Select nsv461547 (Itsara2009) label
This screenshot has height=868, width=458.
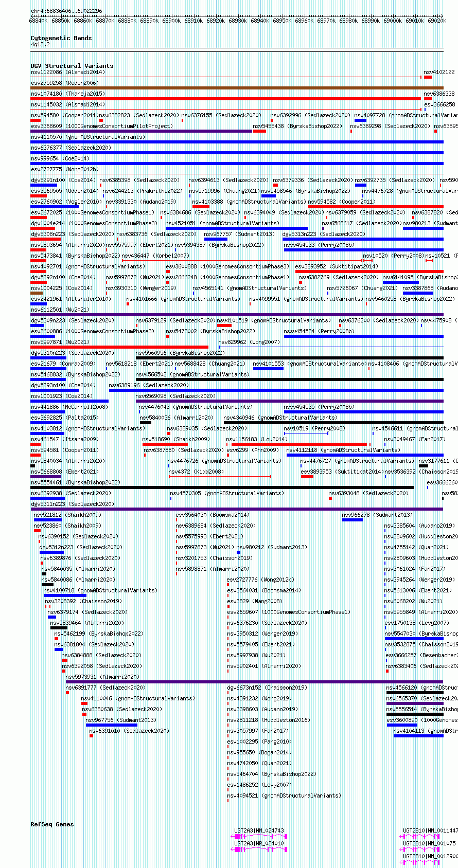coord(64,439)
